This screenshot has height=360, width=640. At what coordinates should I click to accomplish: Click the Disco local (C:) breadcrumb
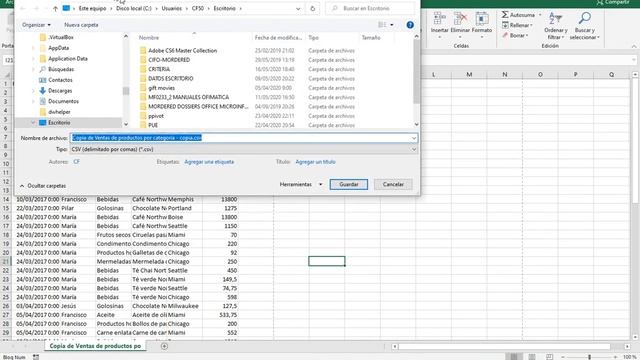click(133, 8)
